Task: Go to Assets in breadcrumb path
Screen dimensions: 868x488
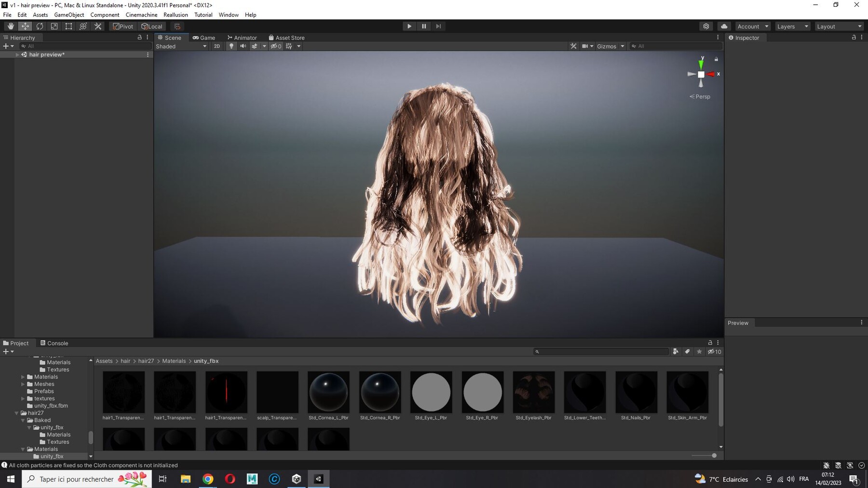Action: [104, 361]
